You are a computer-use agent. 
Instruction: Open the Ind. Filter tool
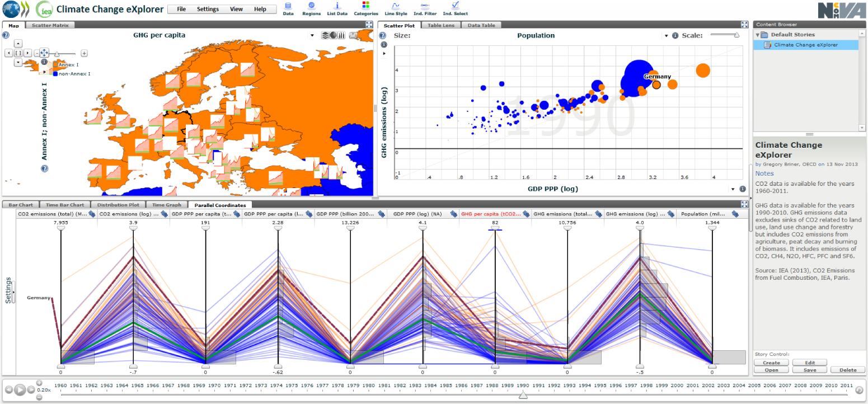425,6
